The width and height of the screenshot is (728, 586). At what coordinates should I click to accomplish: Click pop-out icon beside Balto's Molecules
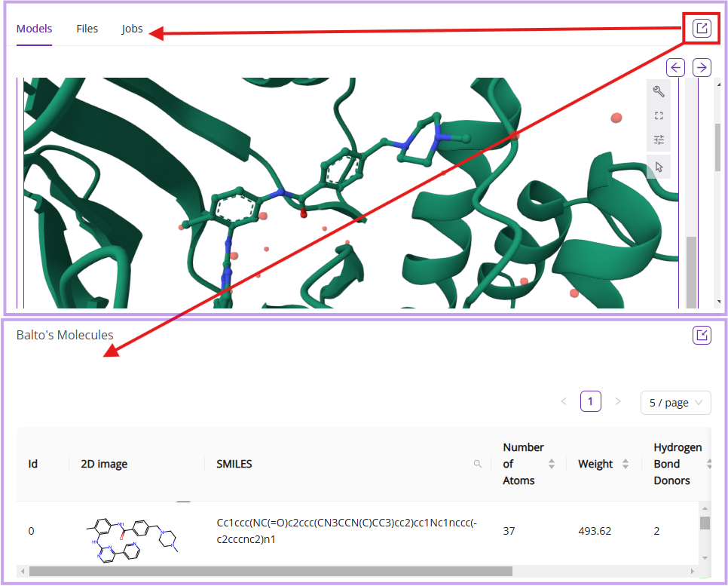click(702, 336)
